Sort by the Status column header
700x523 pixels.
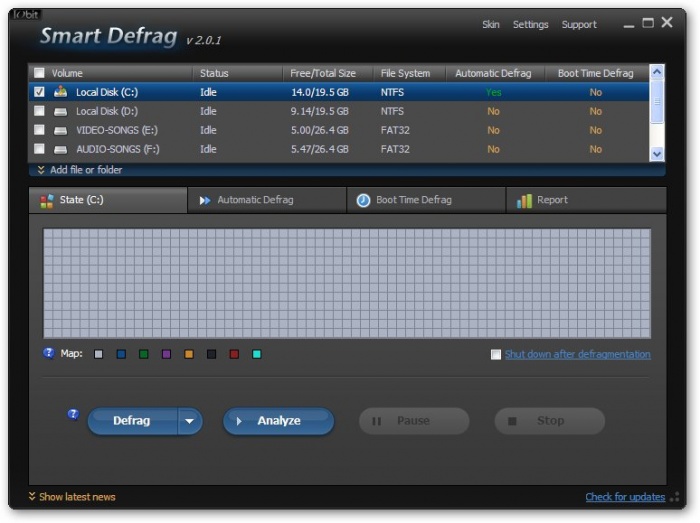[x=238, y=73]
